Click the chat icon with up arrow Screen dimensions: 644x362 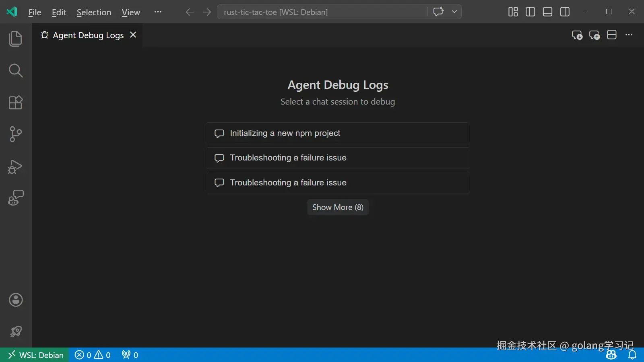tap(594, 35)
